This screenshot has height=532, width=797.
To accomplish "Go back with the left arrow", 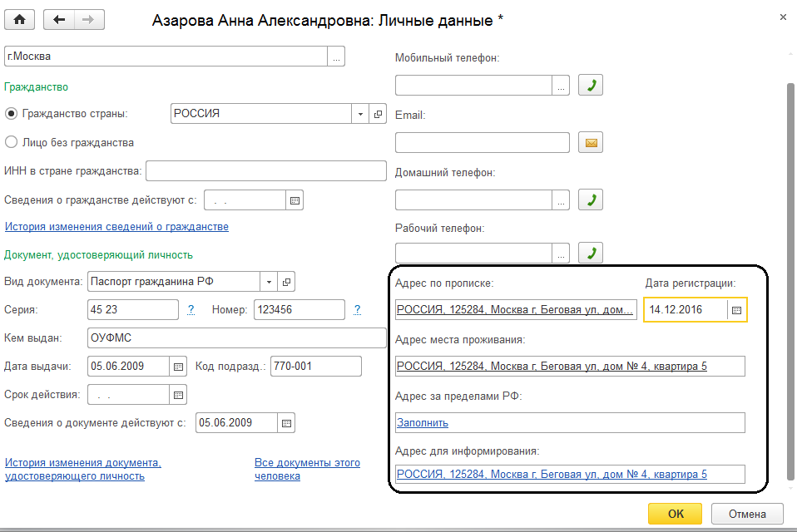I will pyautogui.click(x=58, y=19).
